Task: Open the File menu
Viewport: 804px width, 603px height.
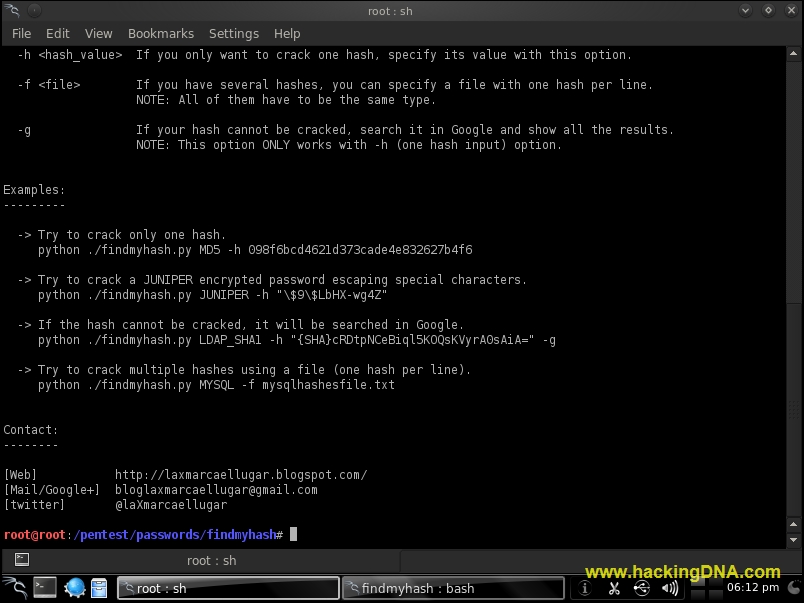Action: click(22, 34)
